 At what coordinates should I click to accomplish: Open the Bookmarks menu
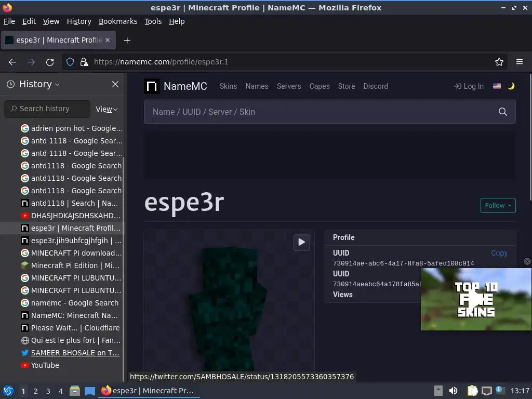point(118,21)
